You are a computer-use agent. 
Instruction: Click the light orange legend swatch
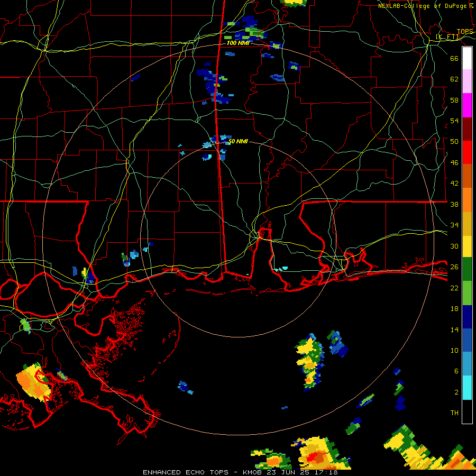coord(467,200)
